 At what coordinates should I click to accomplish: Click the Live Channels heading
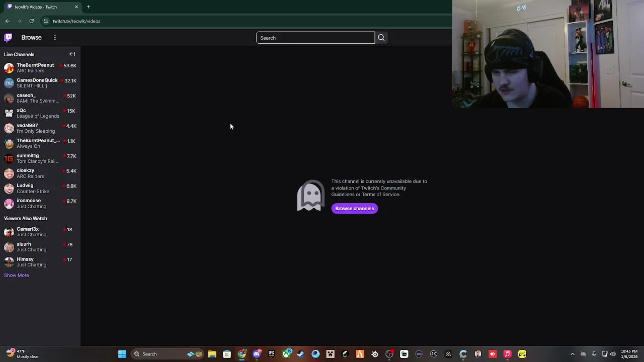(19, 54)
